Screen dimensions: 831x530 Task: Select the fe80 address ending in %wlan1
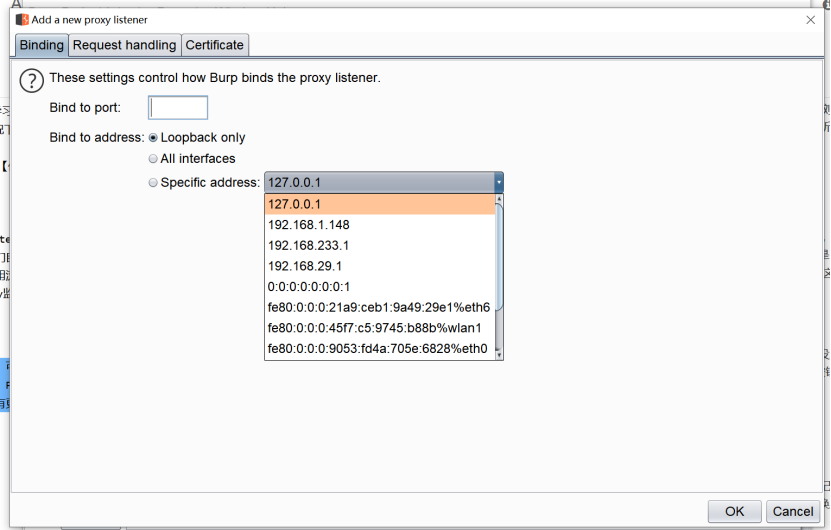(x=380, y=328)
